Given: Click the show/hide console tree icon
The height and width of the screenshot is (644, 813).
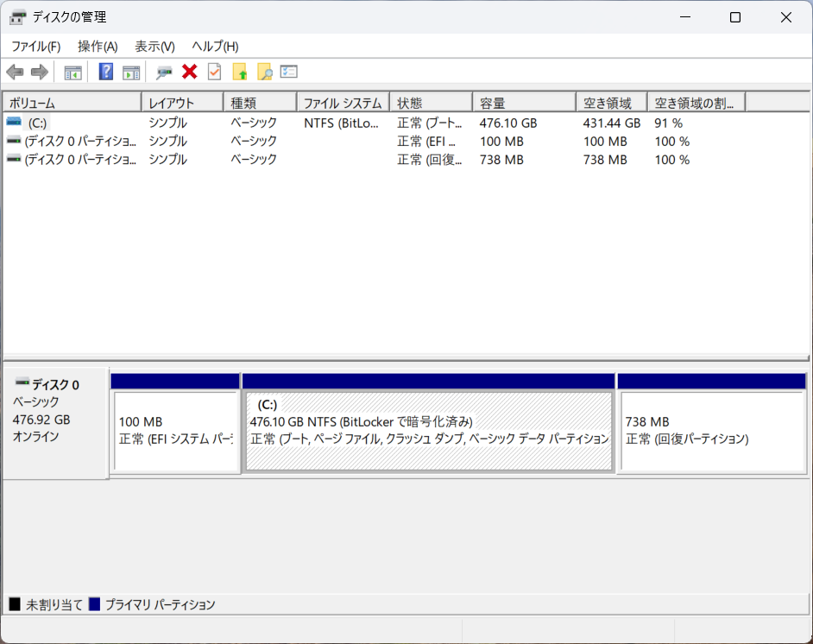Looking at the screenshot, I should point(73,72).
